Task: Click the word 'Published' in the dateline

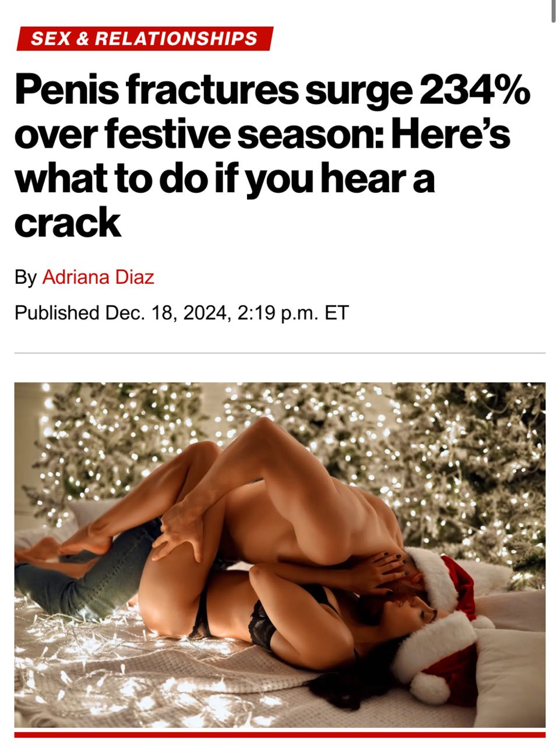Action: (x=57, y=313)
